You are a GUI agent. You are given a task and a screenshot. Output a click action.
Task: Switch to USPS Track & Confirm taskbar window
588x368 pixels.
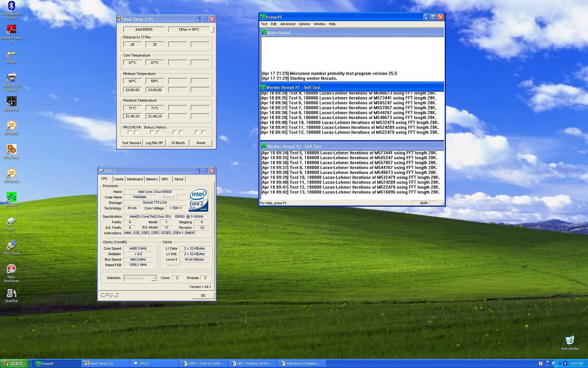(x=203, y=364)
